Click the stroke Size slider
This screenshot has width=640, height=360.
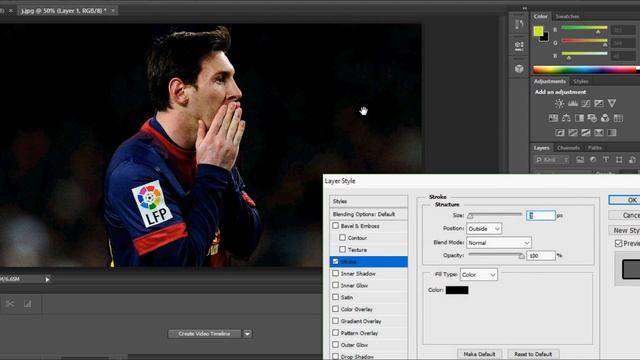click(495, 215)
